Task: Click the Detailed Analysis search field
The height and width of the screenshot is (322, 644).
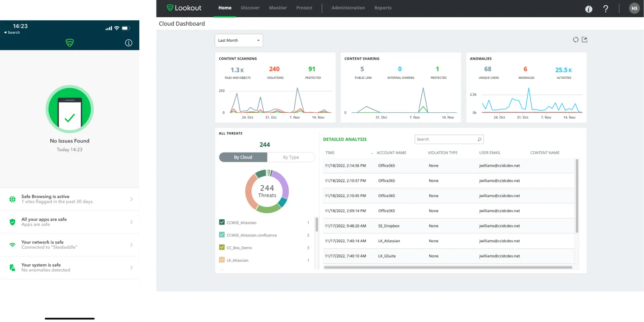Action: tap(449, 139)
